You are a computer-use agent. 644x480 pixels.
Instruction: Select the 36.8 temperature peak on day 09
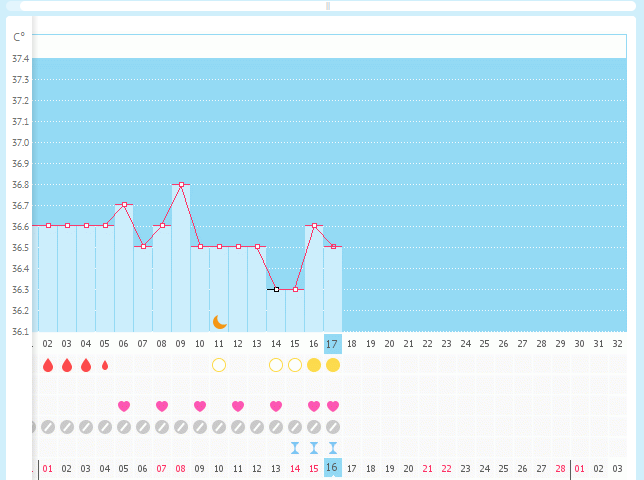point(181,184)
